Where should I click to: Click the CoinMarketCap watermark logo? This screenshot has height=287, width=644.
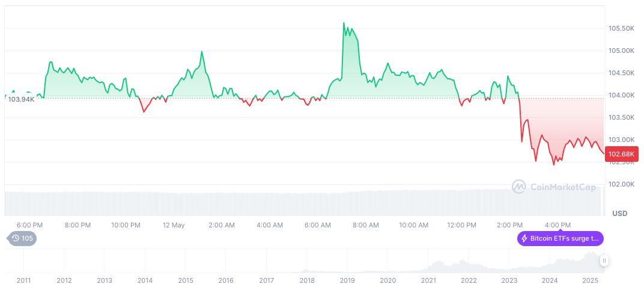pos(518,187)
